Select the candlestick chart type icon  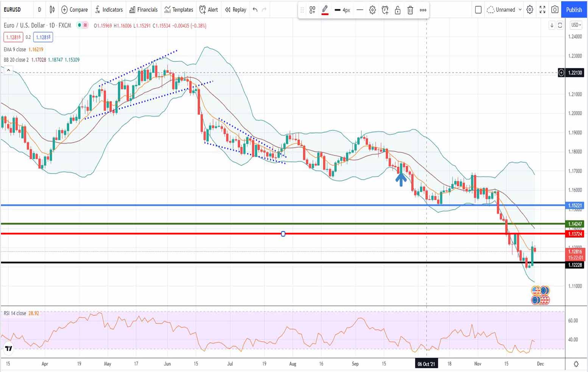(52, 10)
